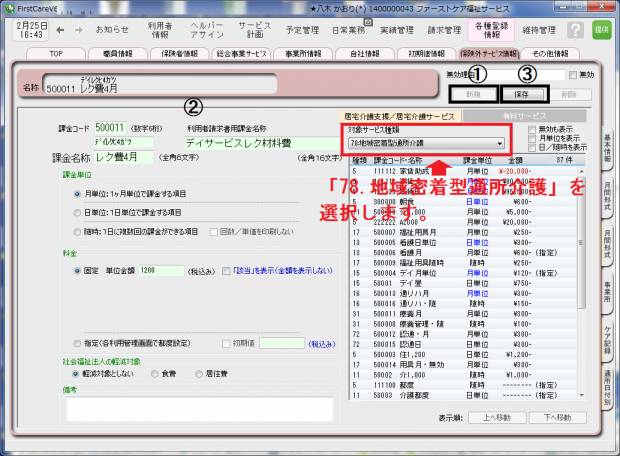Click the 保存 save button

[538, 93]
